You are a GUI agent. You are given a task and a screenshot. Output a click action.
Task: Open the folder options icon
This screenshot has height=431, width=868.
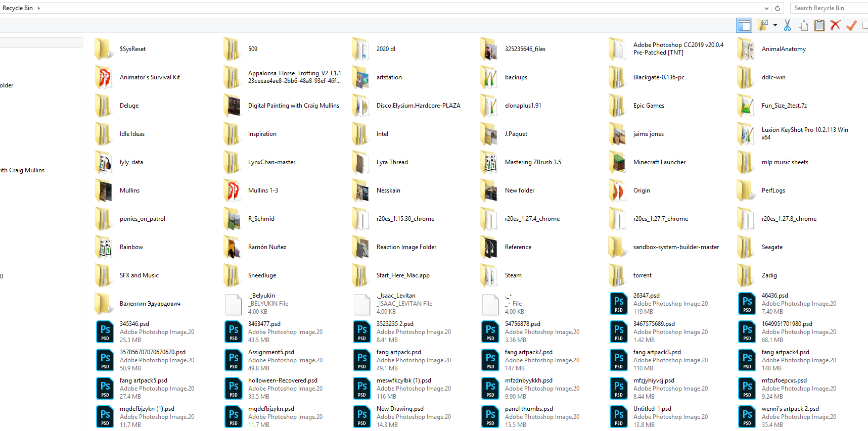763,25
